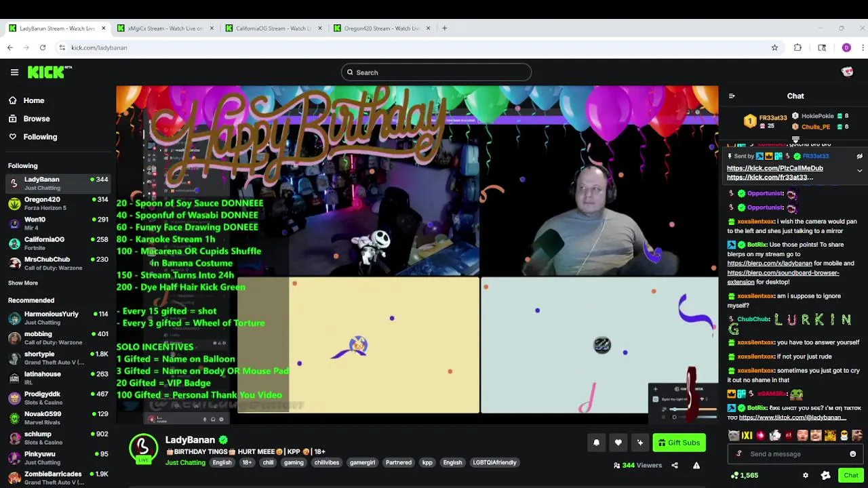The image size is (868, 488).
Task: Click the Just Chatting category under LadyBanan
Action: click(185, 462)
